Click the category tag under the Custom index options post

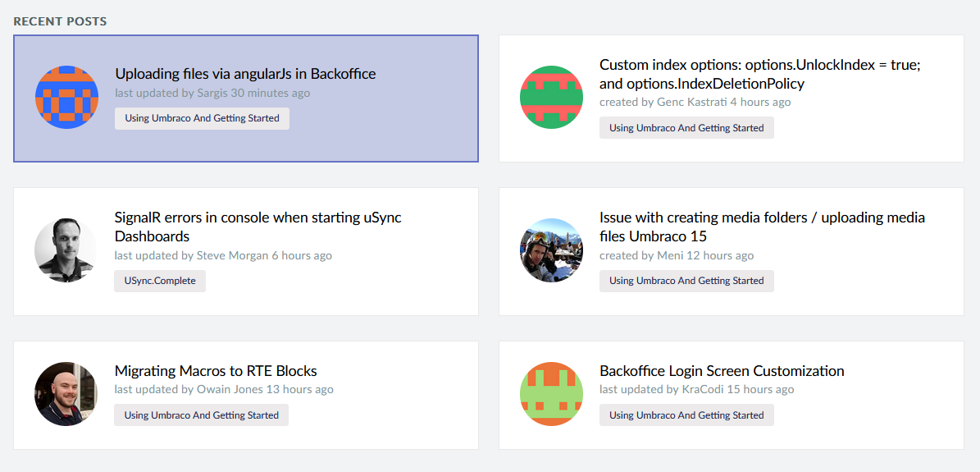coord(686,128)
